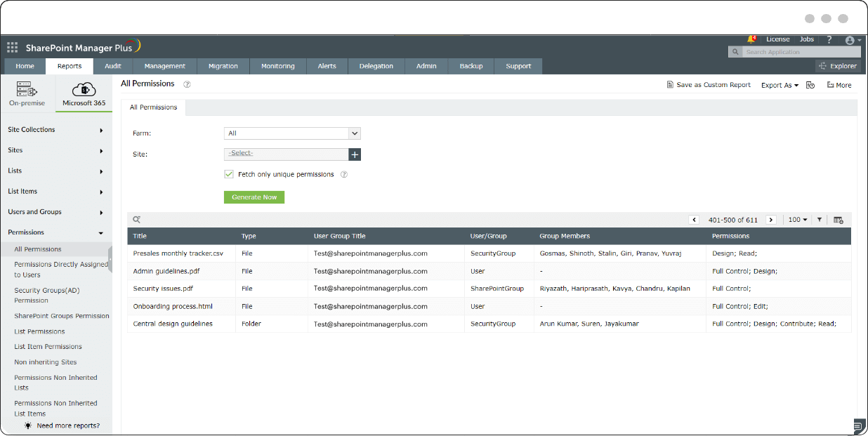Open the Jobs link

[x=807, y=40]
